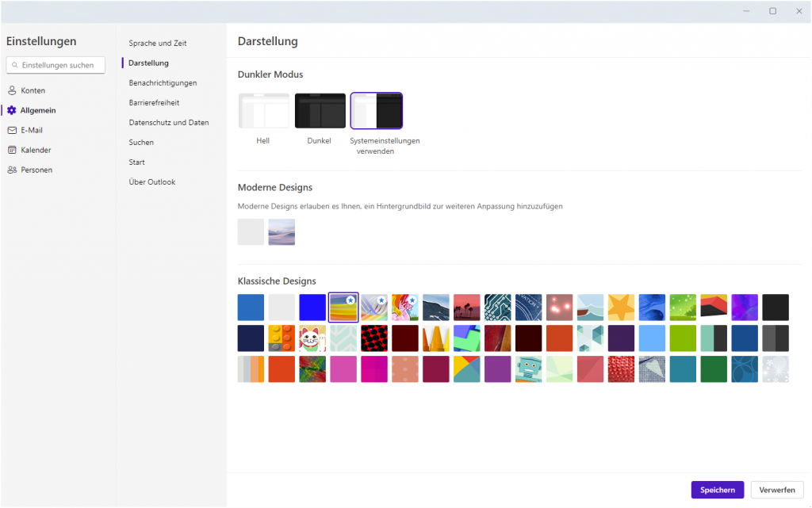
Task: Choose the multicolor triangles design
Action: (x=466, y=369)
